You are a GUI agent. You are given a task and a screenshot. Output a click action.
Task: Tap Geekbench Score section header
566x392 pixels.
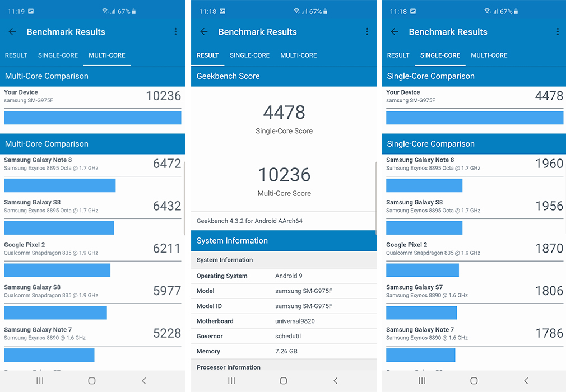click(x=284, y=76)
